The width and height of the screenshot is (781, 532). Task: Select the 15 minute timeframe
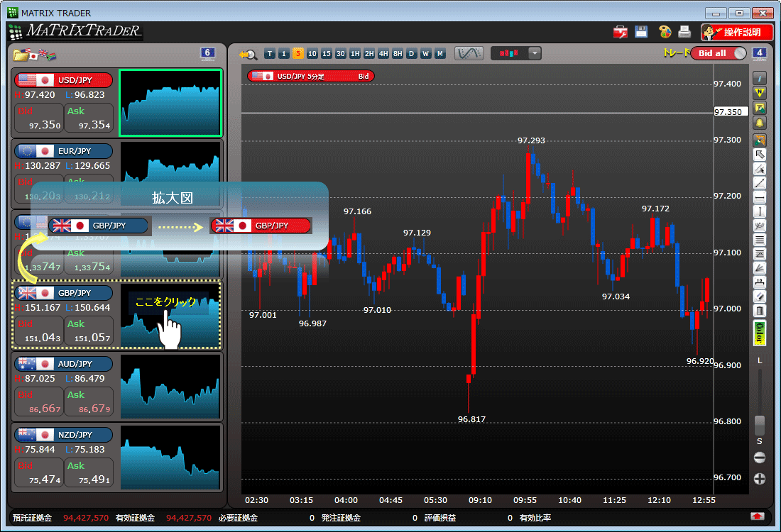[327, 54]
